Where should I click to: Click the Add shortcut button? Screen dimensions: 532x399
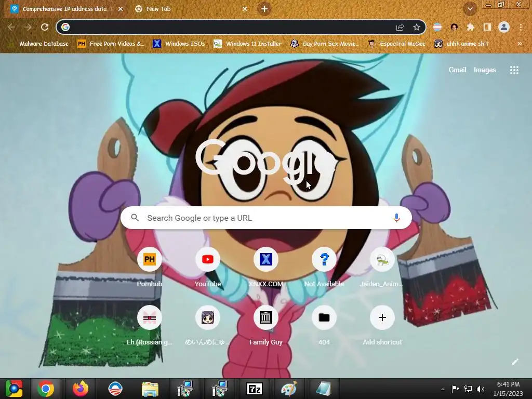(382, 326)
